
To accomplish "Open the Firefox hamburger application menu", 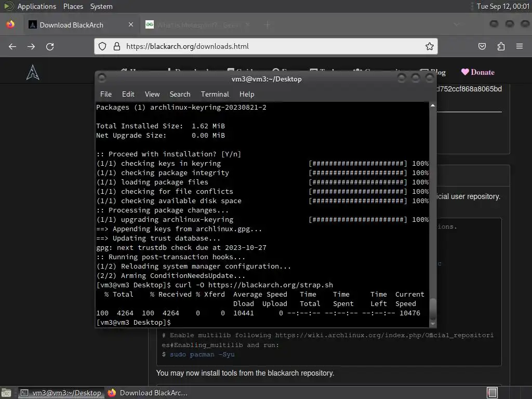I will coord(520,46).
